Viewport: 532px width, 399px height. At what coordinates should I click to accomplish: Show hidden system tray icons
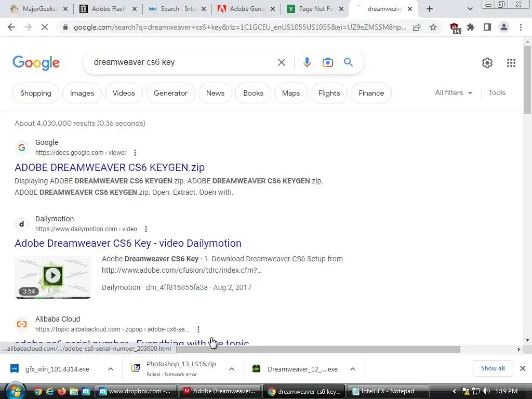click(454, 391)
